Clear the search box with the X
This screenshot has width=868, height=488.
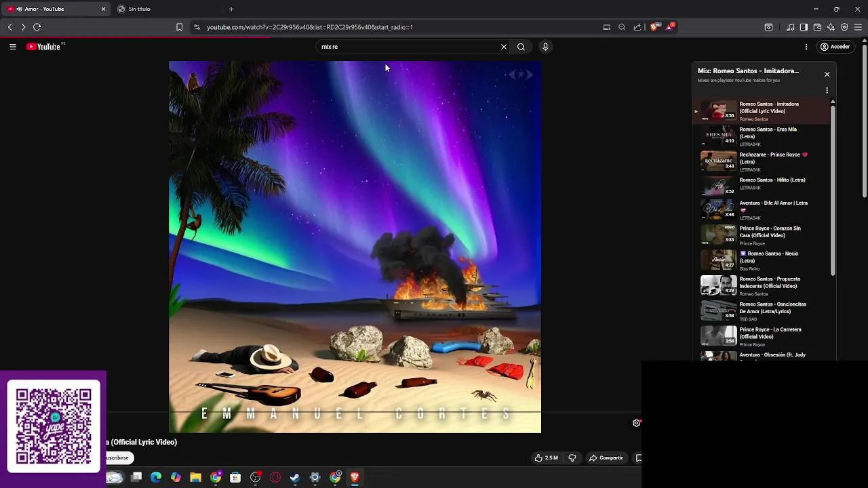pyautogui.click(x=504, y=47)
